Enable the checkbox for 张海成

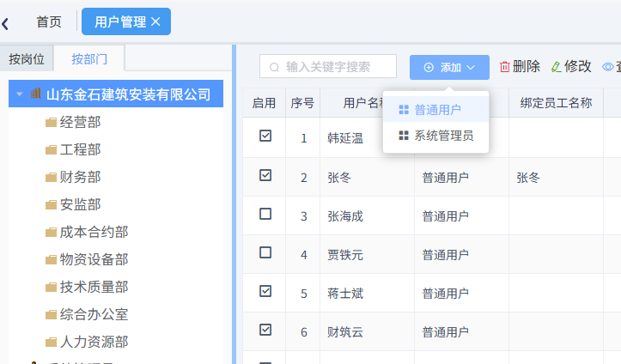coord(265,214)
